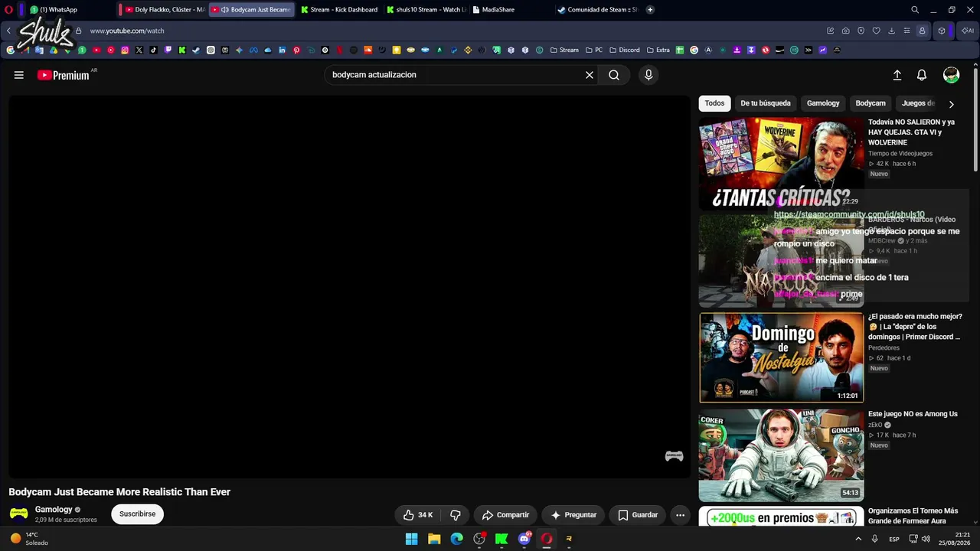Show hidden system tray icons chevron
980x551 pixels.
858,539
